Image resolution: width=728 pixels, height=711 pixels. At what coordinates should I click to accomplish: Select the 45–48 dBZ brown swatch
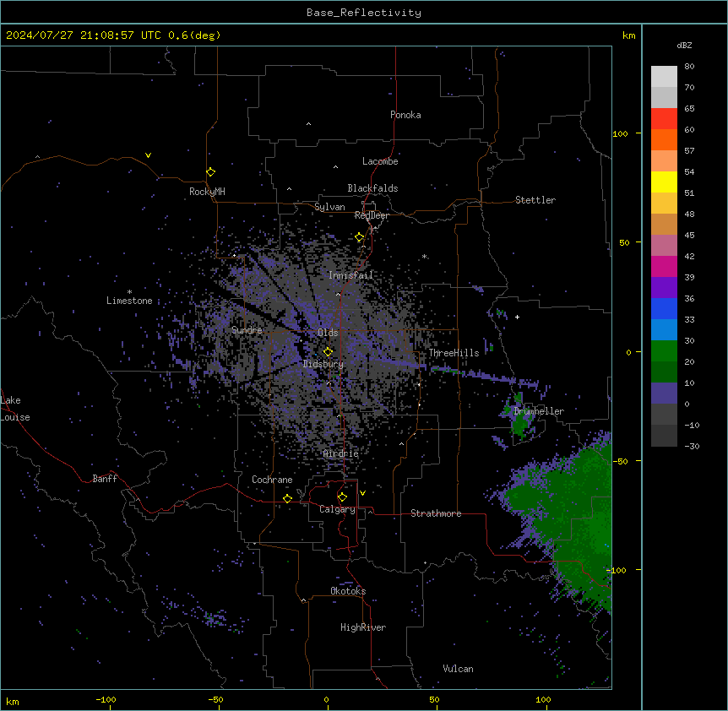coord(664,224)
